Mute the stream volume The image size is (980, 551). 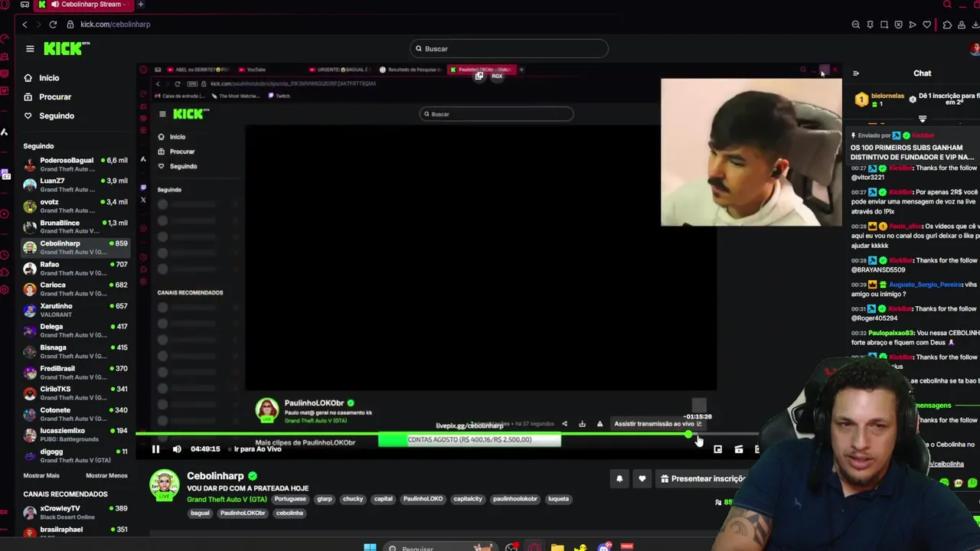pos(177,449)
